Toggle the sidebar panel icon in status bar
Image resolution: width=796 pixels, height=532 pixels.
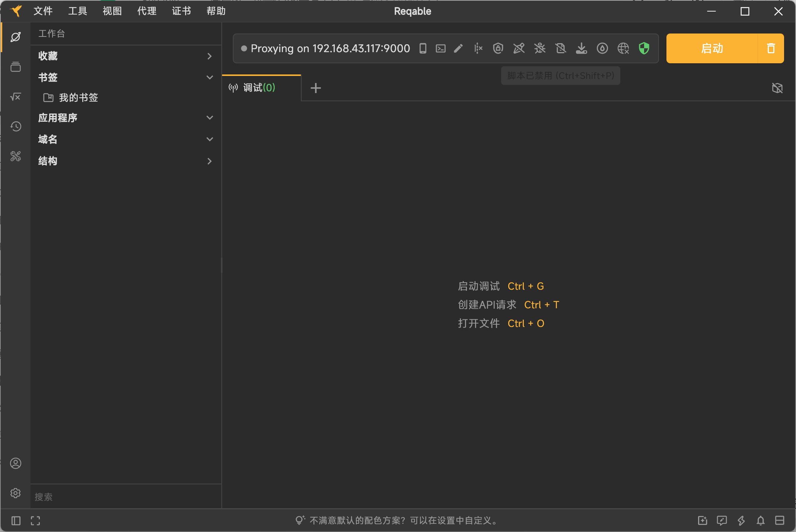[16, 520]
